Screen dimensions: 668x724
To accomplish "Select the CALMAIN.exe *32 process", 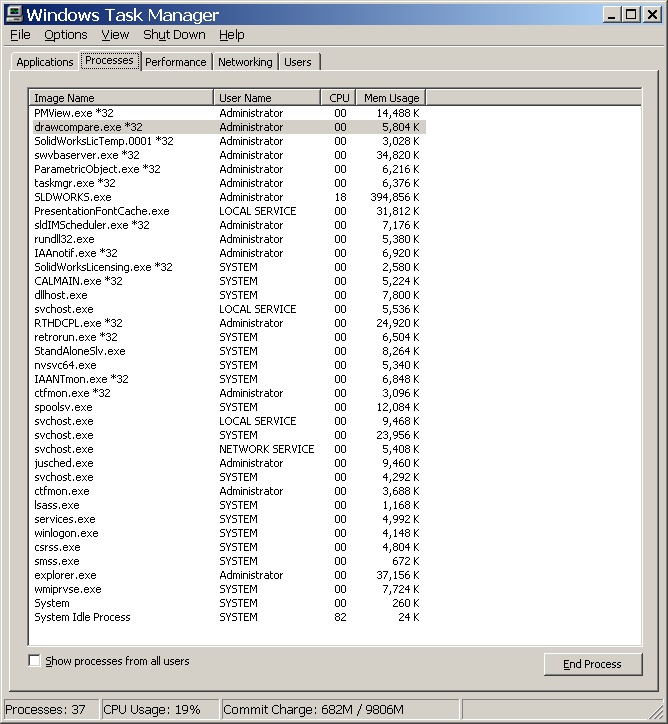I will click(229, 281).
